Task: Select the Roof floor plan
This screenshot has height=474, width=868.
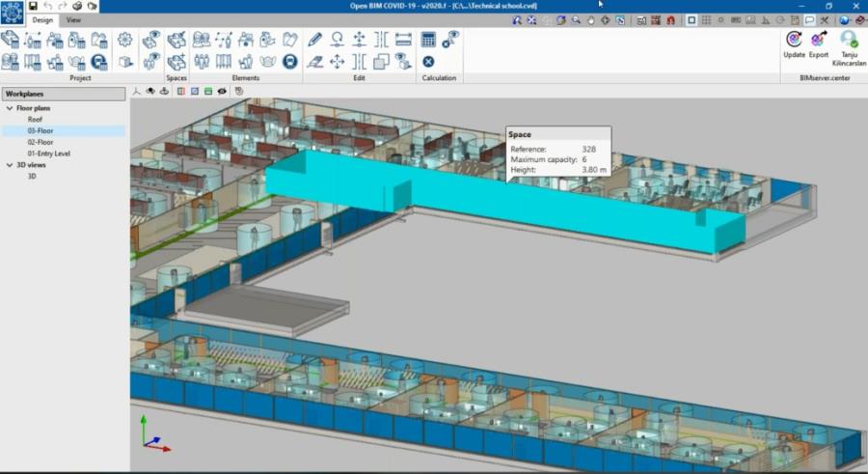Action: [x=35, y=119]
